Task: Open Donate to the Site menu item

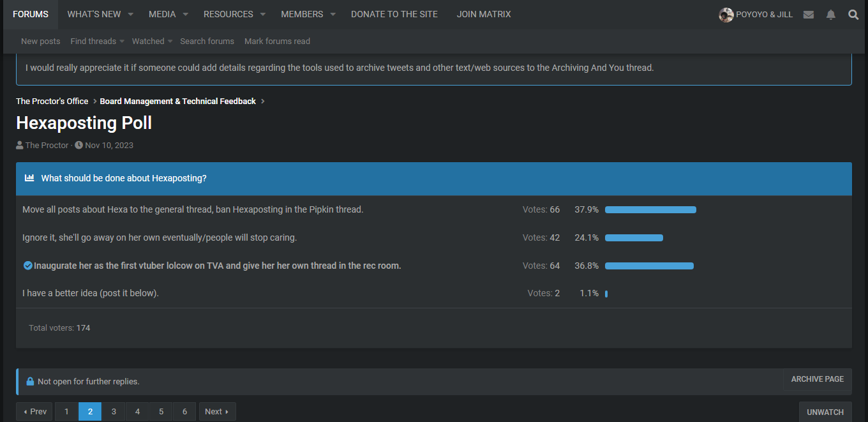Action: (x=394, y=14)
